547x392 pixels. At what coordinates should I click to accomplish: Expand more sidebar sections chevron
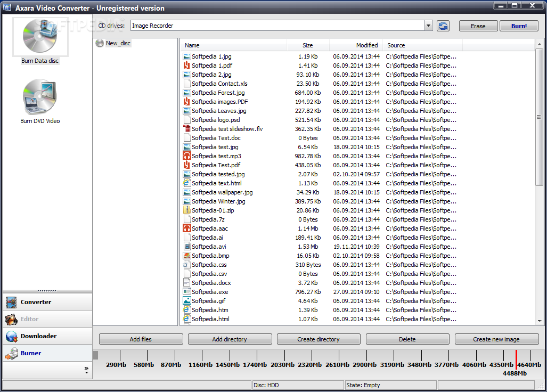[86, 370]
